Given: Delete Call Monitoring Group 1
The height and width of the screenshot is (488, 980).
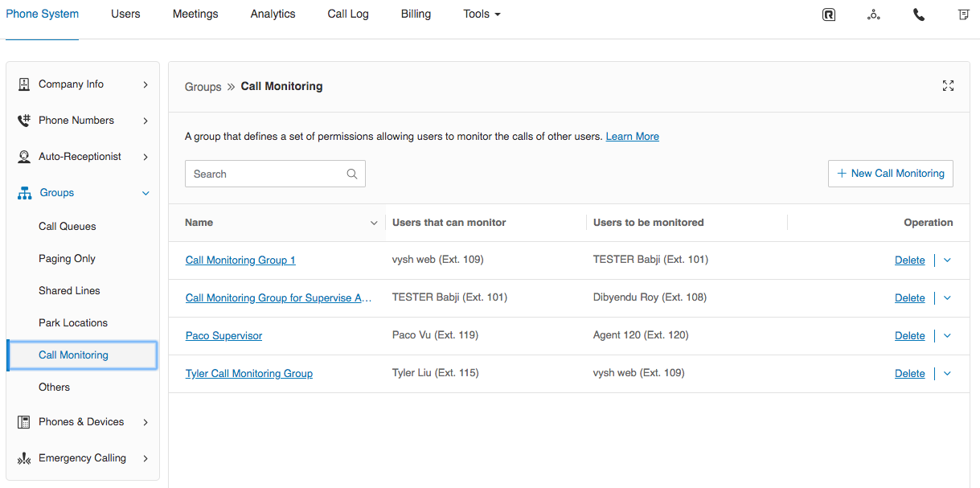Looking at the screenshot, I should 909,260.
